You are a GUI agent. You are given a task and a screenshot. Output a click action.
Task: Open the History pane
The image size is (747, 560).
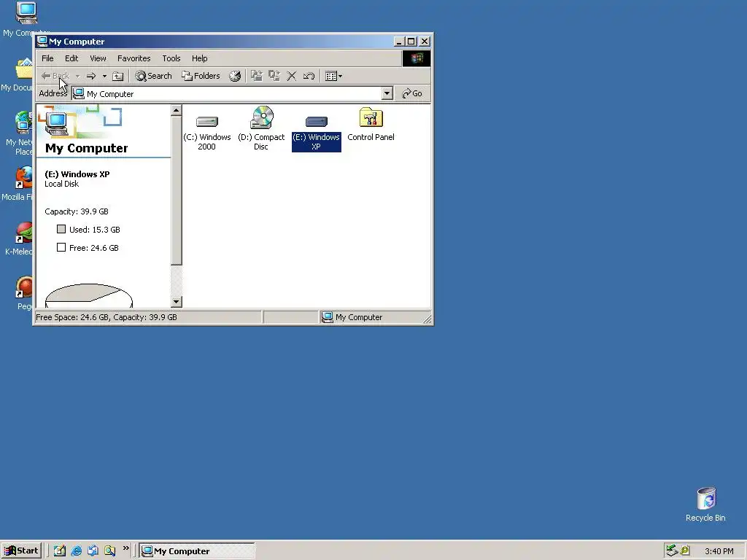point(235,76)
